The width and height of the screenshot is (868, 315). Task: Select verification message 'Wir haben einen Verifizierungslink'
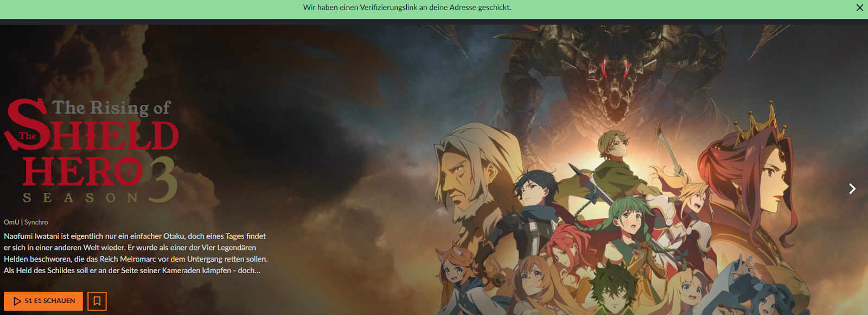coord(407,8)
